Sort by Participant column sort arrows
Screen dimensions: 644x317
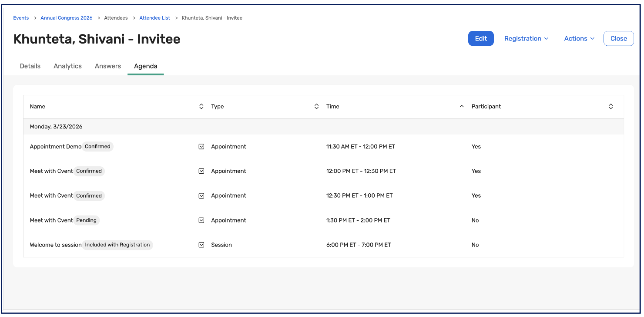click(x=610, y=107)
